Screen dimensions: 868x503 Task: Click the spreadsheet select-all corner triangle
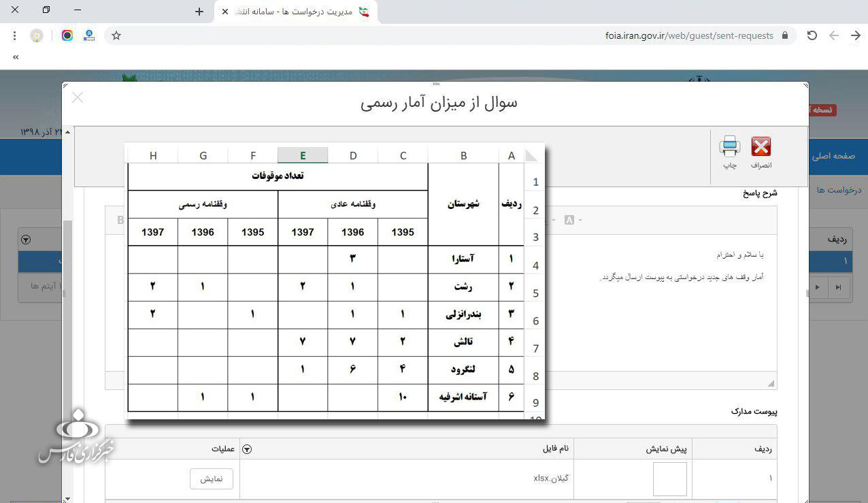pos(531,156)
